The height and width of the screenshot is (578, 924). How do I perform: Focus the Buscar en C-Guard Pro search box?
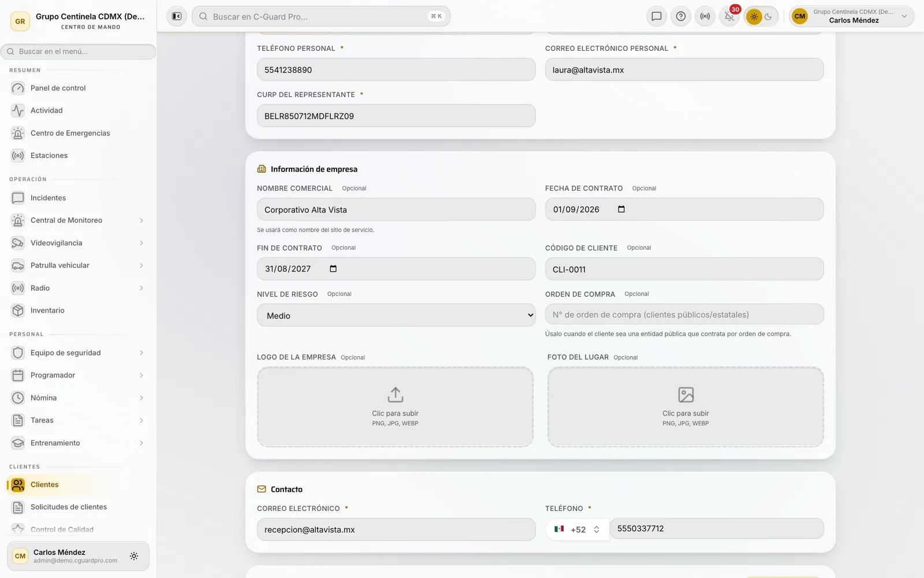coord(321,16)
